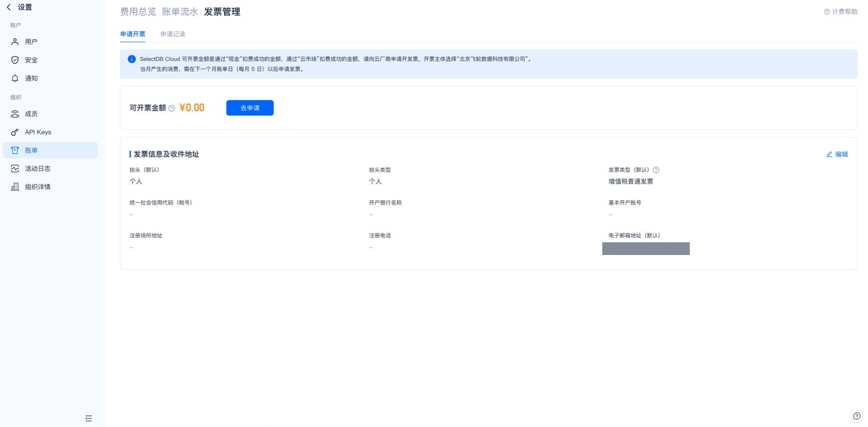Select the key icon beside API Keys
The width and height of the screenshot is (868, 427).
point(15,132)
